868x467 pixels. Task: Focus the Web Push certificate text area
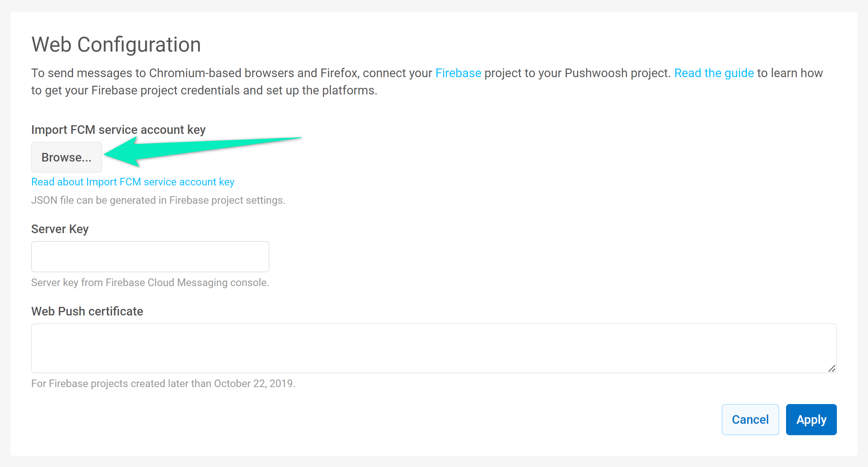tap(434, 348)
